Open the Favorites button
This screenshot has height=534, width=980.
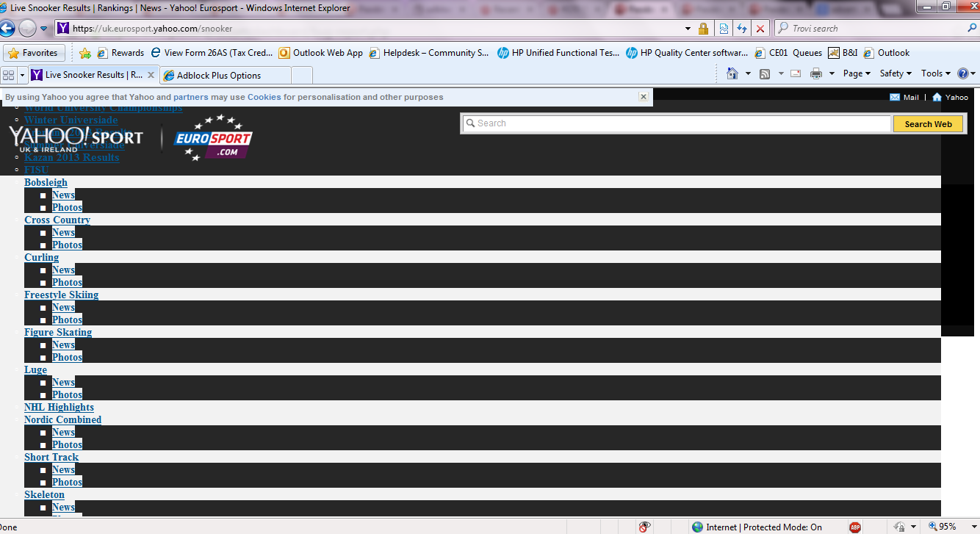[x=34, y=53]
